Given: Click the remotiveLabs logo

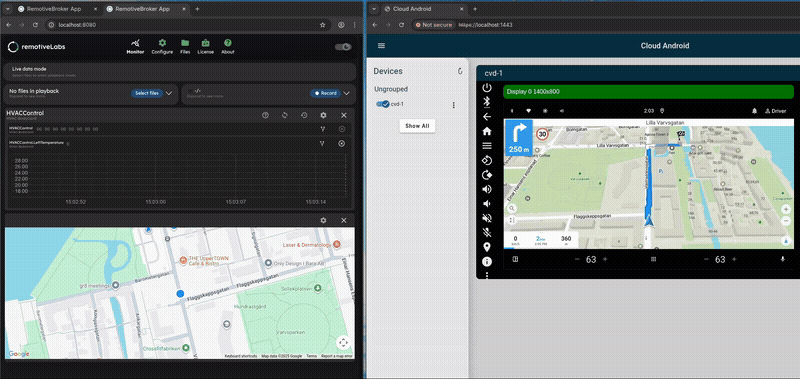Looking at the screenshot, I should point(37,47).
